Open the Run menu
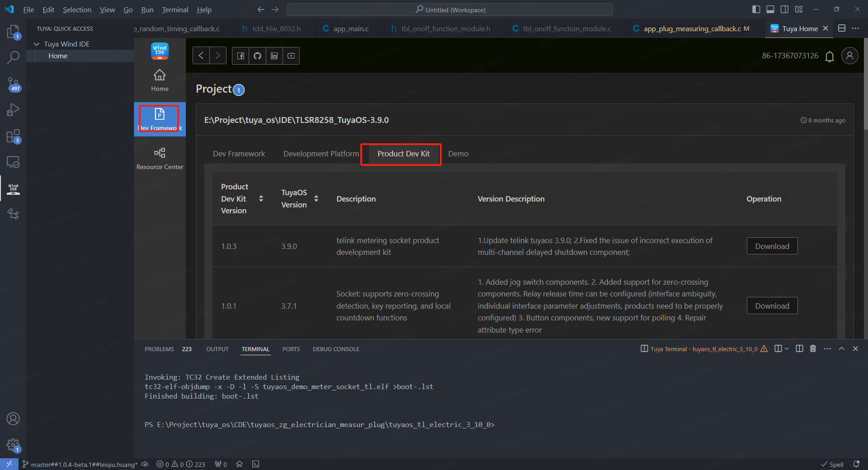868x470 pixels. [x=147, y=9]
